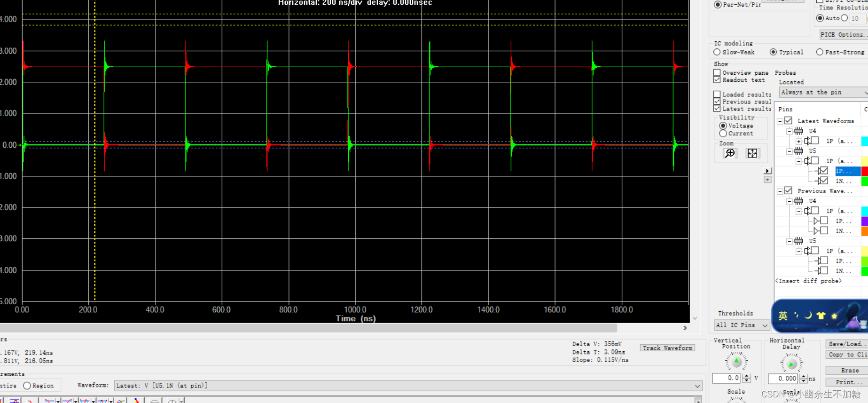Click the scroll right arrow under the waveform
This screenshot has height=403, width=868.
[x=685, y=328]
